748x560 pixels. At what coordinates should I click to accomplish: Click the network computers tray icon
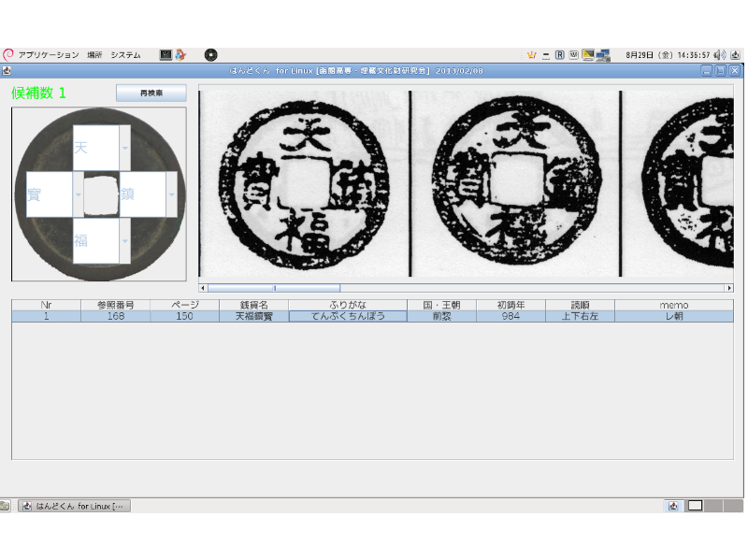(x=603, y=54)
